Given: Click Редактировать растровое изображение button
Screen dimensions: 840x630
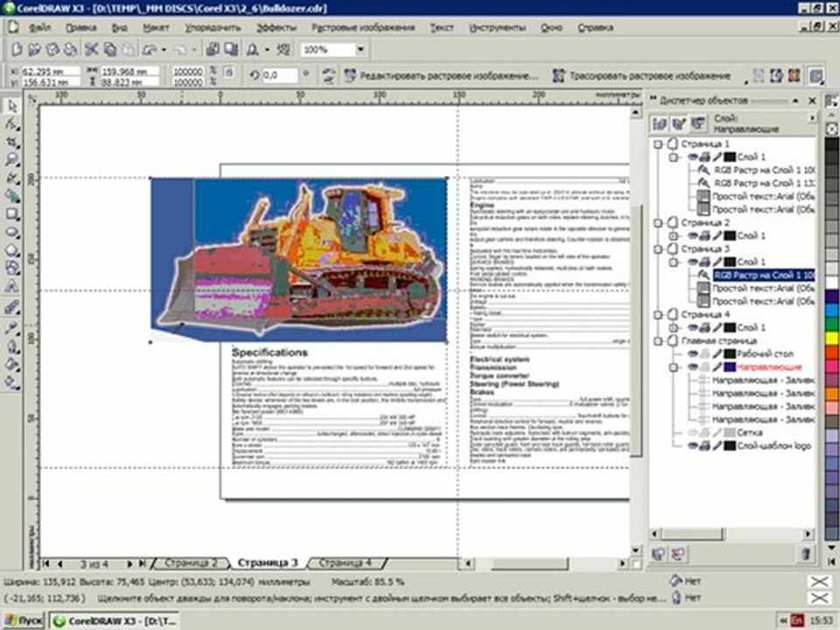Looking at the screenshot, I should click(441, 76).
